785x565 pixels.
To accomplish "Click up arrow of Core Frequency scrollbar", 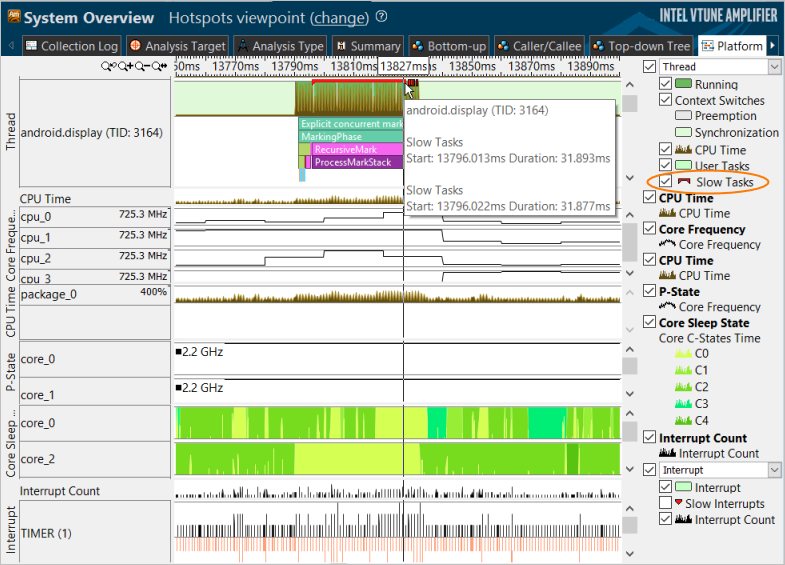I will 630,215.
